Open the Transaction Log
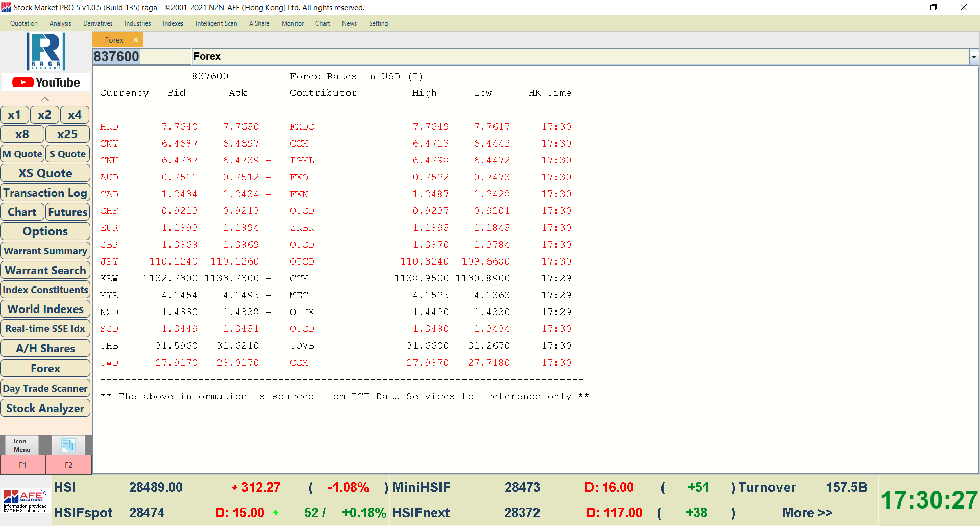 click(x=45, y=193)
